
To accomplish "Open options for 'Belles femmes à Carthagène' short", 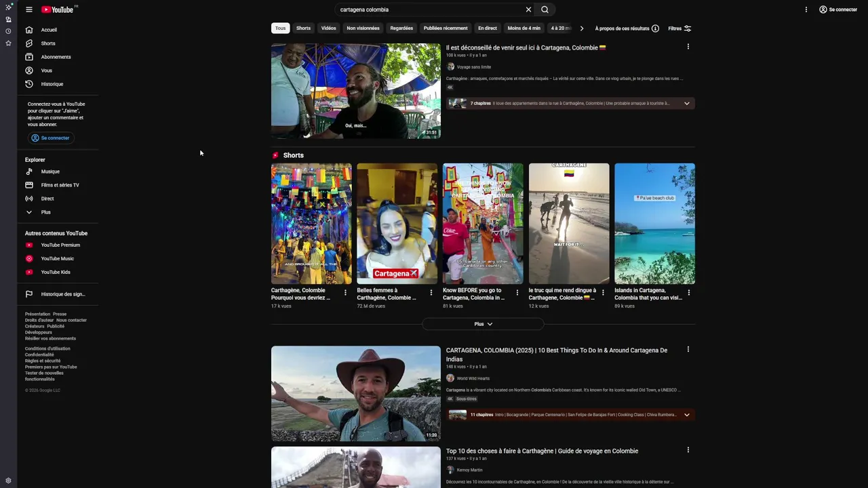I will pos(431,293).
